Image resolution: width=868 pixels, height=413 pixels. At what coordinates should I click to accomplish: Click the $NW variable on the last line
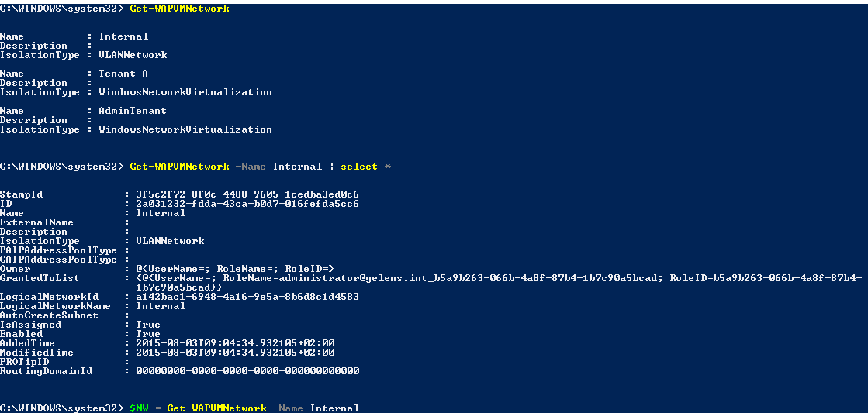139,408
